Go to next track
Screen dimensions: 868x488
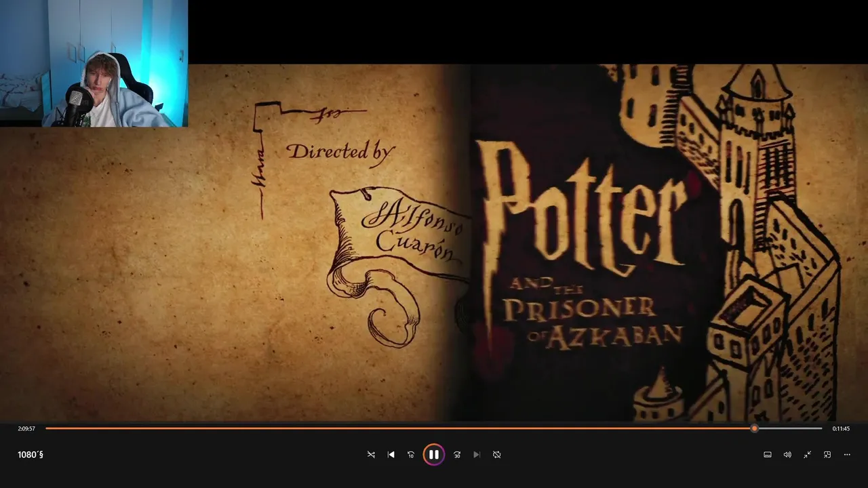tap(477, 455)
